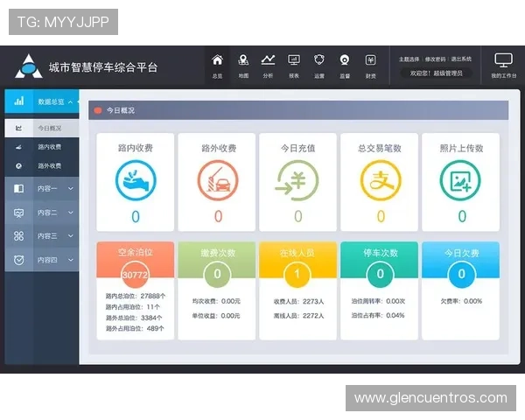This screenshot has width=525, height=420.
Task: Open the 财务 yen icon
Action: 370,60
